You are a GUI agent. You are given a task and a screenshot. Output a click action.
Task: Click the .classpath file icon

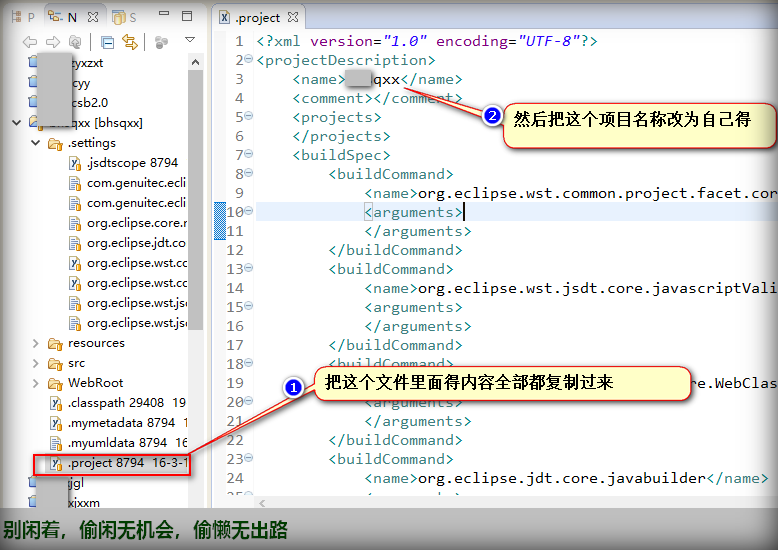pos(56,403)
